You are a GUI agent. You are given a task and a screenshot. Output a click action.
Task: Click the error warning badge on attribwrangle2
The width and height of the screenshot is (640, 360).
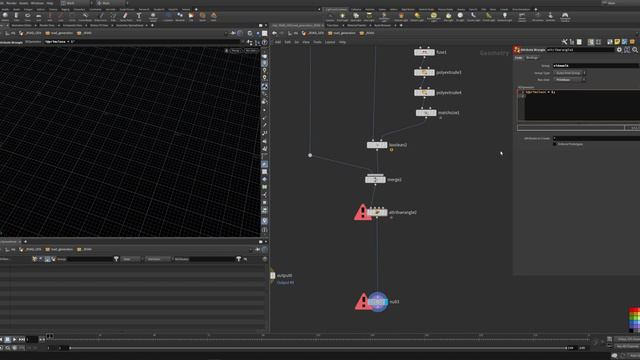362,213
